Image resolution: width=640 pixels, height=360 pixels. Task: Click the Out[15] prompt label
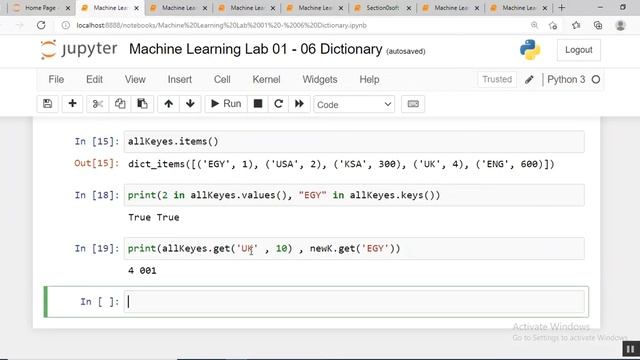tap(97, 163)
